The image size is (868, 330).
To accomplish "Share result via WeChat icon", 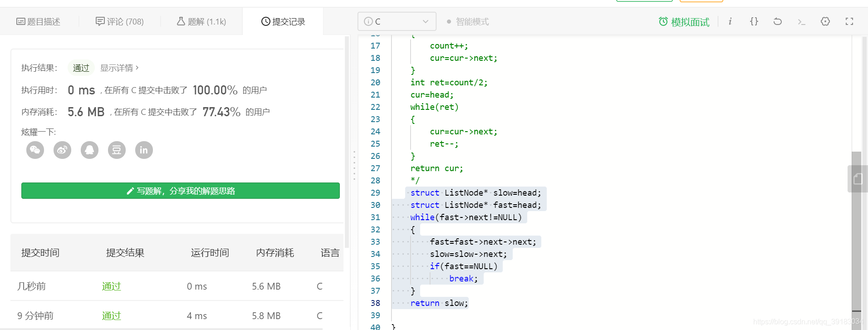I will point(35,150).
